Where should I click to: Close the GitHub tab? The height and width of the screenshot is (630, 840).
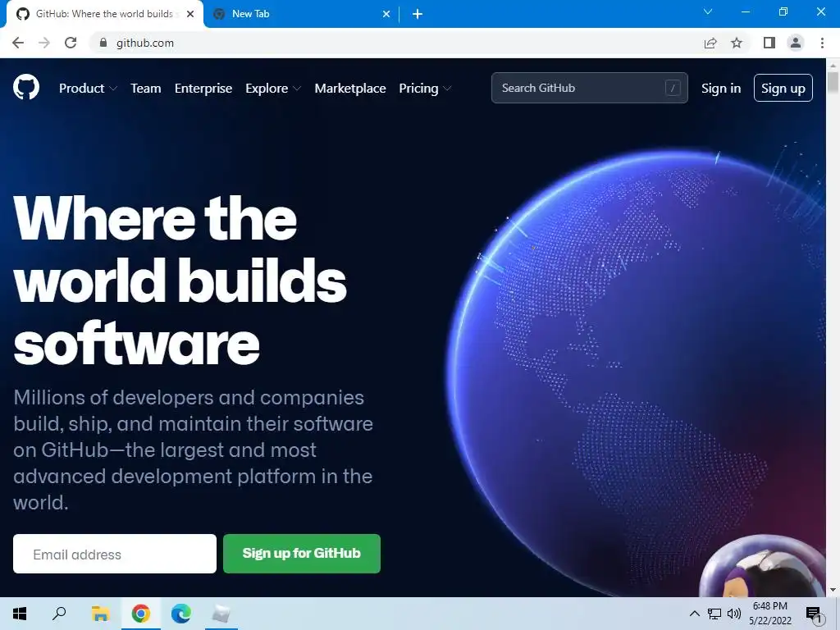tap(190, 15)
